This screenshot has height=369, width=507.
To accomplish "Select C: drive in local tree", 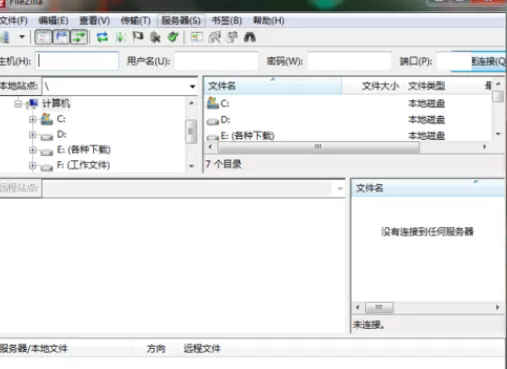I will point(61,119).
